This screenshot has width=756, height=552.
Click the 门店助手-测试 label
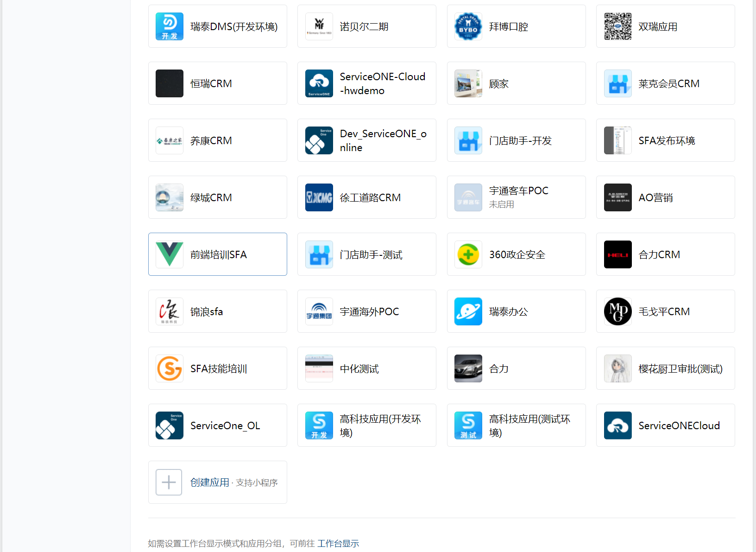point(371,255)
